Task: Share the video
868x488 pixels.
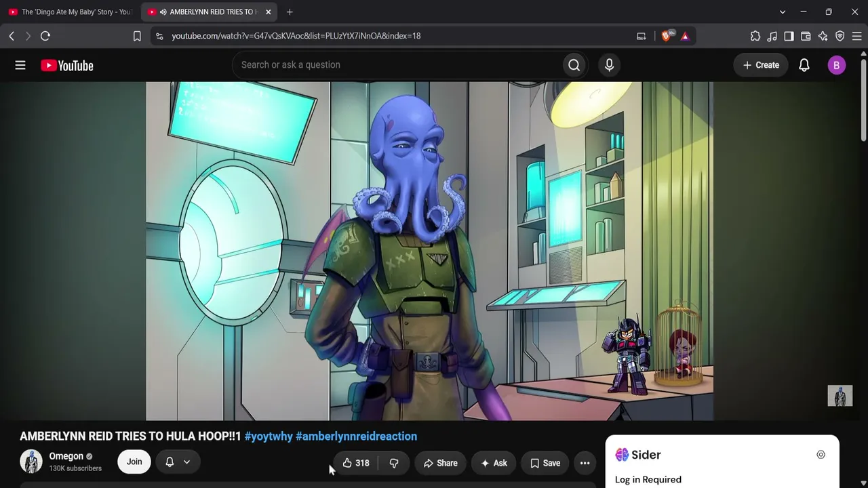Action: [x=440, y=463]
